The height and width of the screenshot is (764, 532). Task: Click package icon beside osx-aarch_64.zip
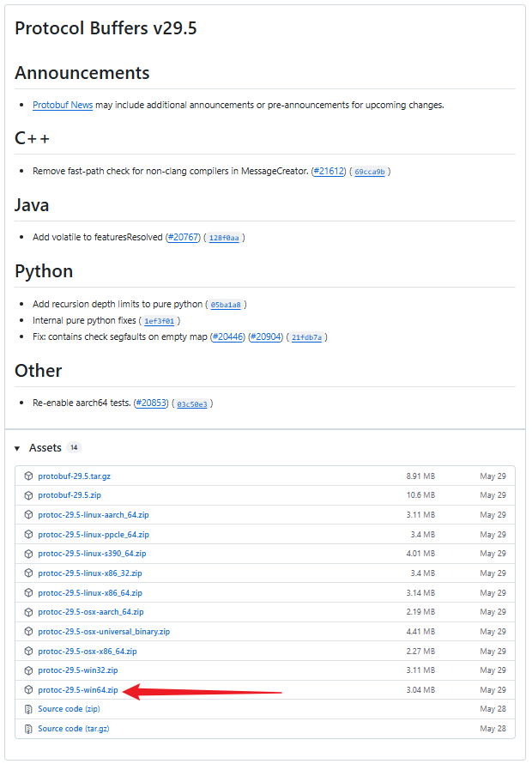coord(28,612)
